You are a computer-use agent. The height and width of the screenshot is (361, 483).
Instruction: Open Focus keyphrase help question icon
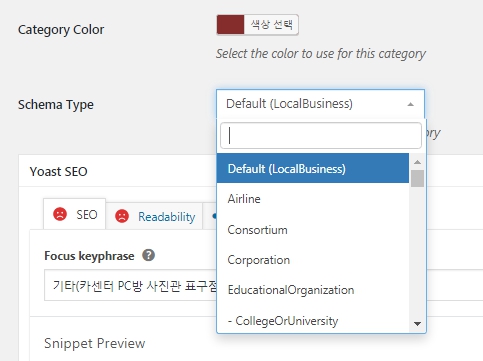point(148,256)
